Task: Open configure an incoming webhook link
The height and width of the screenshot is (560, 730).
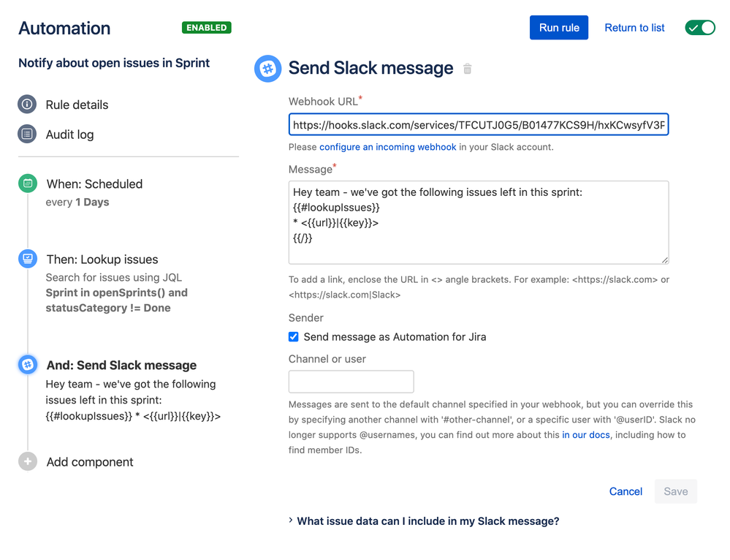Action: tap(387, 147)
